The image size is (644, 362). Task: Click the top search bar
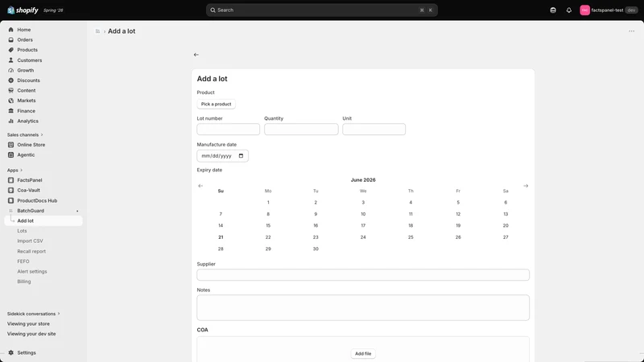(x=321, y=10)
